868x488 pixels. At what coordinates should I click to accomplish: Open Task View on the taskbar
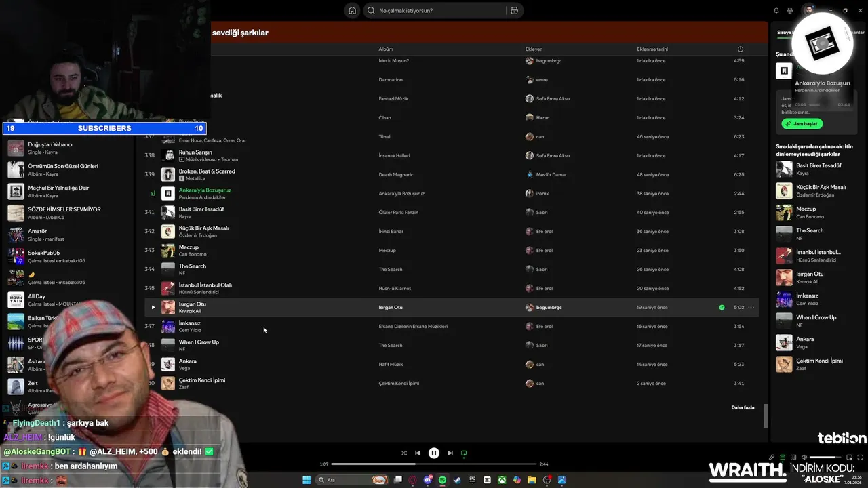[x=398, y=480]
